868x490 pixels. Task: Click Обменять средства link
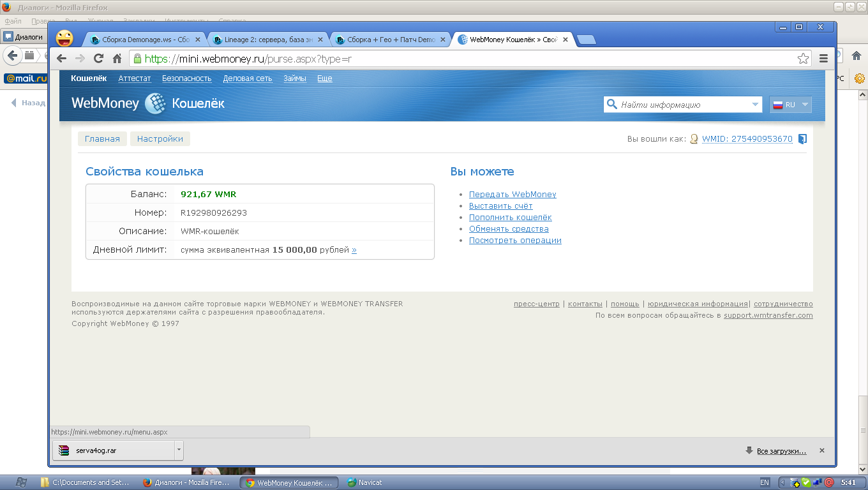[509, 229]
